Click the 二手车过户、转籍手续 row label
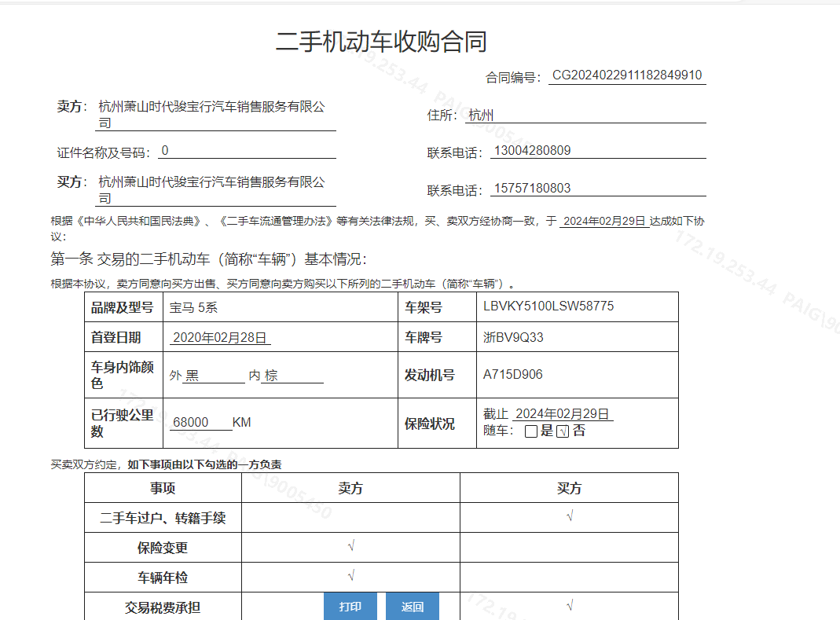This screenshot has width=840, height=620. [x=163, y=518]
